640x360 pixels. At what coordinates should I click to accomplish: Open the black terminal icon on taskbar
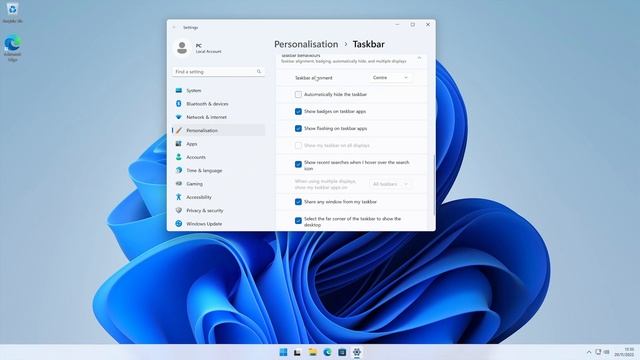click(298, 352)
